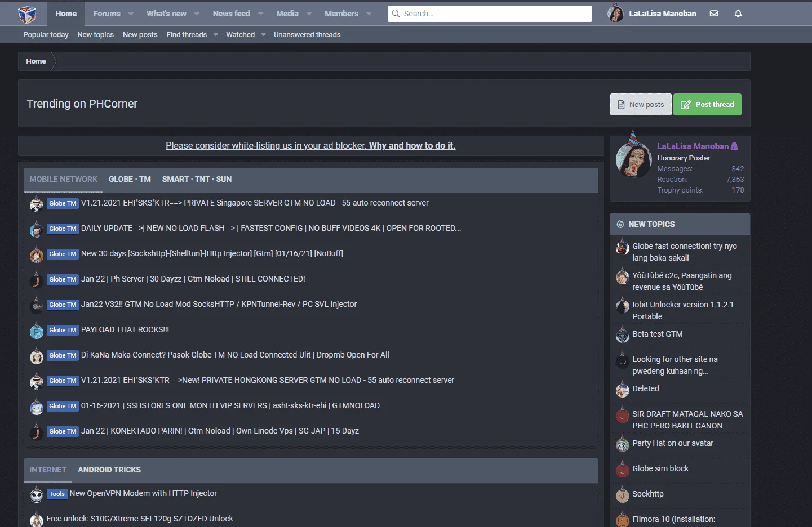The width and height of the screenshot is (812, 527).
Task: Click Tools tag on OpenVPN Modem thread
Action: click(x=57, y=494)
